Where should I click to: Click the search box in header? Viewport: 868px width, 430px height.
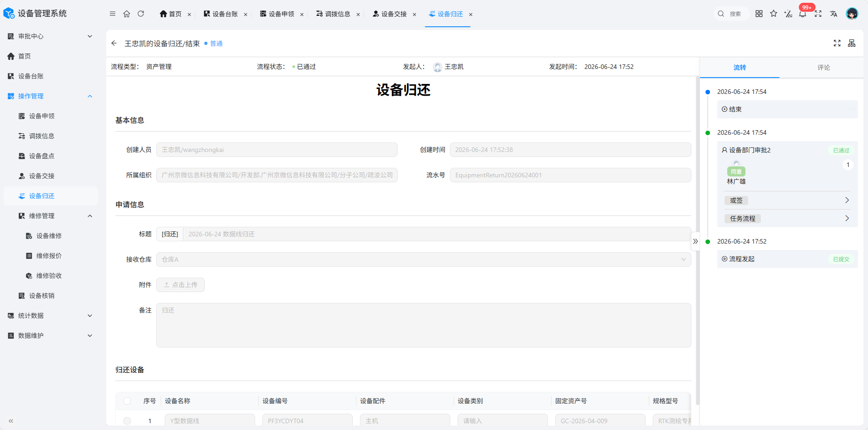[x=731, y=14]
